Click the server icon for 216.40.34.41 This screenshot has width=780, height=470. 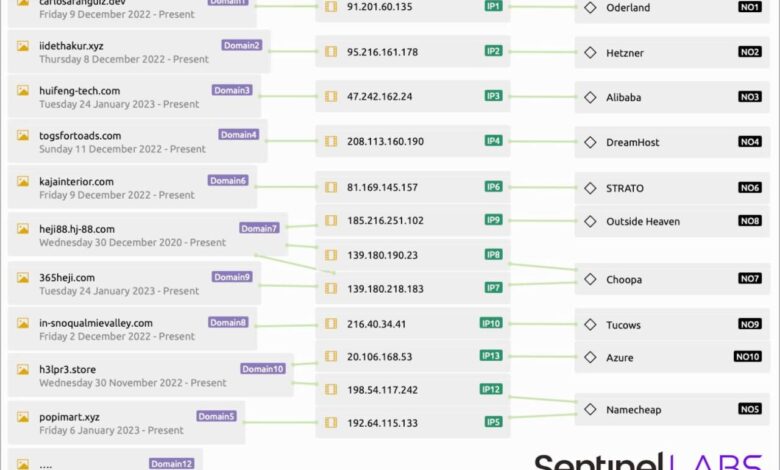pos(331,325)
